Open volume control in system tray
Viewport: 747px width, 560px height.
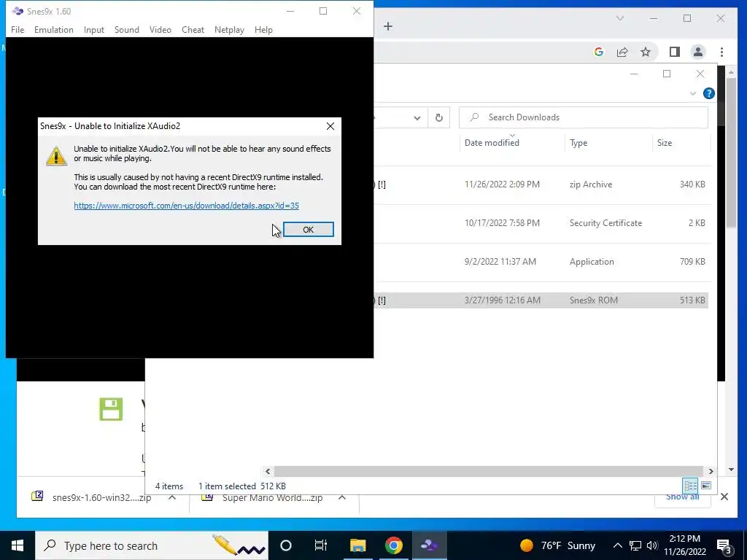(652, 545)
